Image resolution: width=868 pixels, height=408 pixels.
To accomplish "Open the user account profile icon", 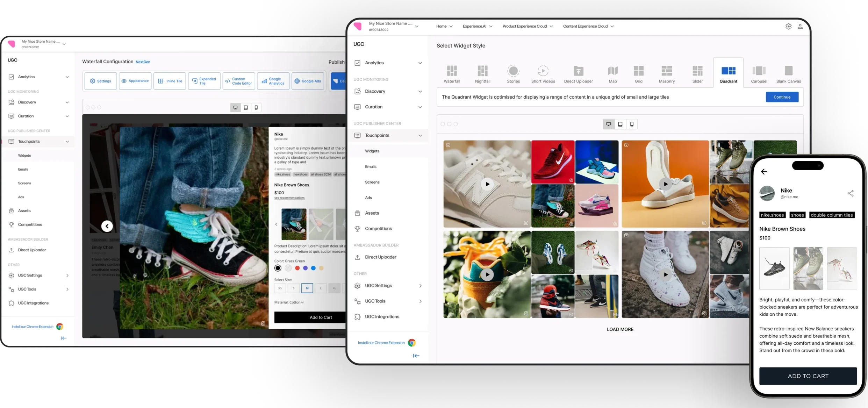I will [x=800, y=26].
